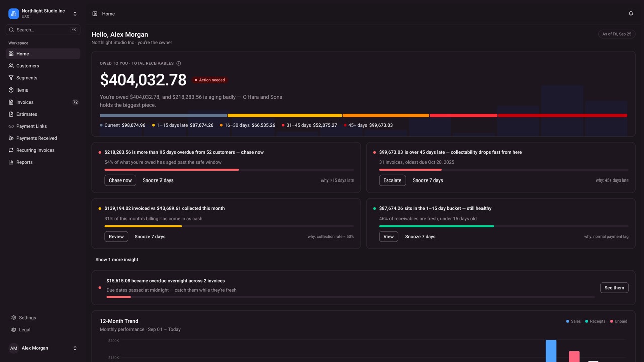Click 'why: >15 days late' text
The height and width of the screenshot is (362, 644).
[337, 180]
